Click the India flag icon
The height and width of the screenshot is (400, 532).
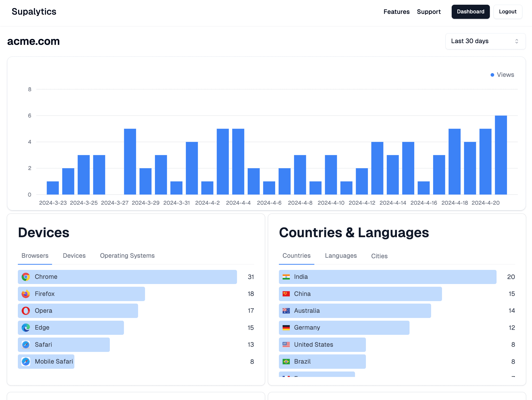(x=286, y=277)
